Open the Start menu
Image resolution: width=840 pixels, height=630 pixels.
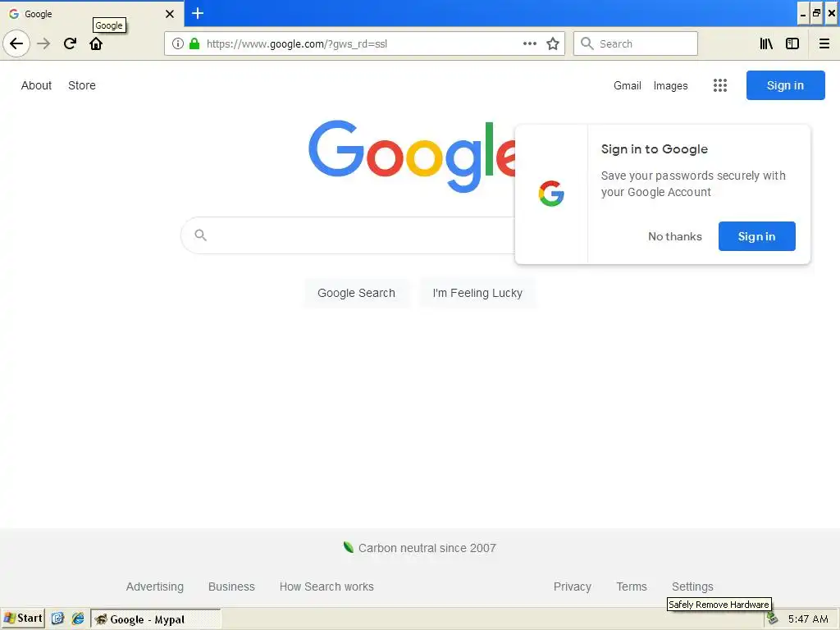point(22,619)
